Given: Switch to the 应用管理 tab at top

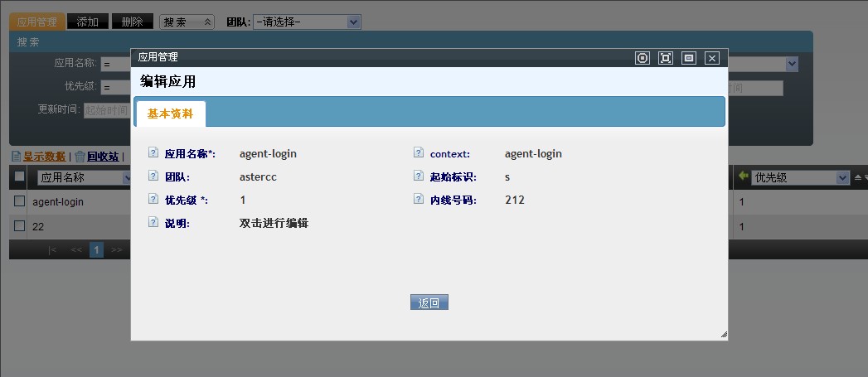Looking at the screenshot, I should 37,22.
